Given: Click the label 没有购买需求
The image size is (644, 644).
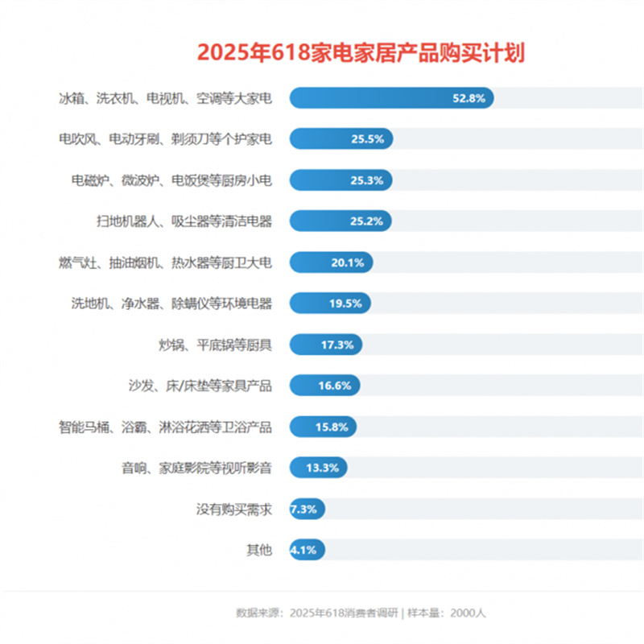Looking at the screenshot, I should tap(234, 510).
